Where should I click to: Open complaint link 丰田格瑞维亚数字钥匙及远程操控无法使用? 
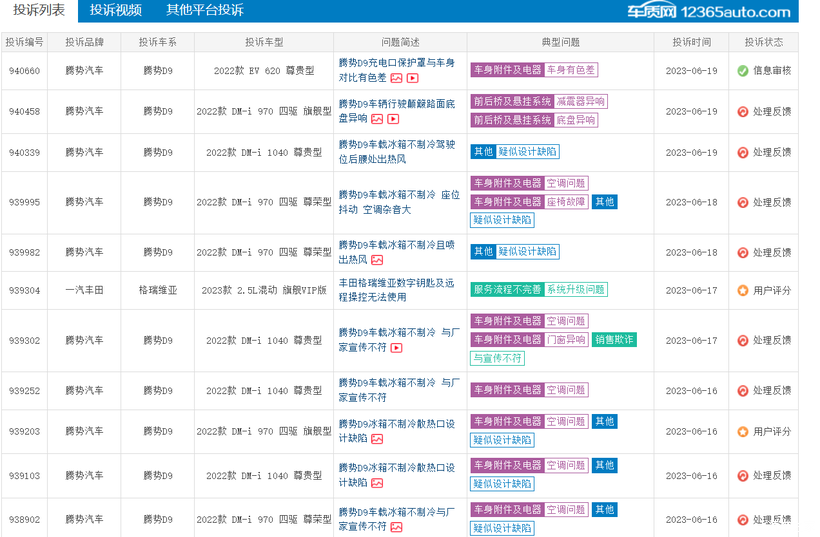coord(399,290)
